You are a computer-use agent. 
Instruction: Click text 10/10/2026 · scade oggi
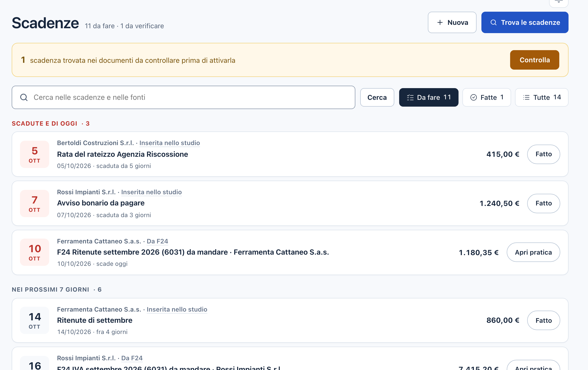(92, 264)
